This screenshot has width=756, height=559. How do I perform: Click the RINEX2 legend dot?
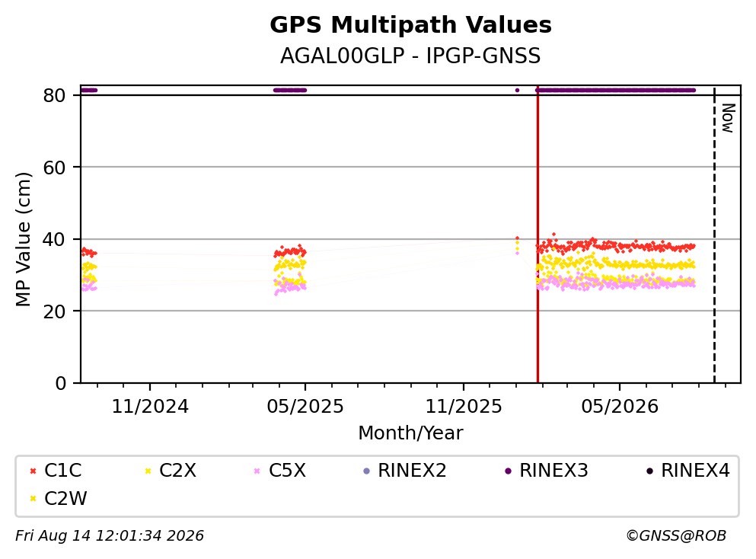click(366, 471)
